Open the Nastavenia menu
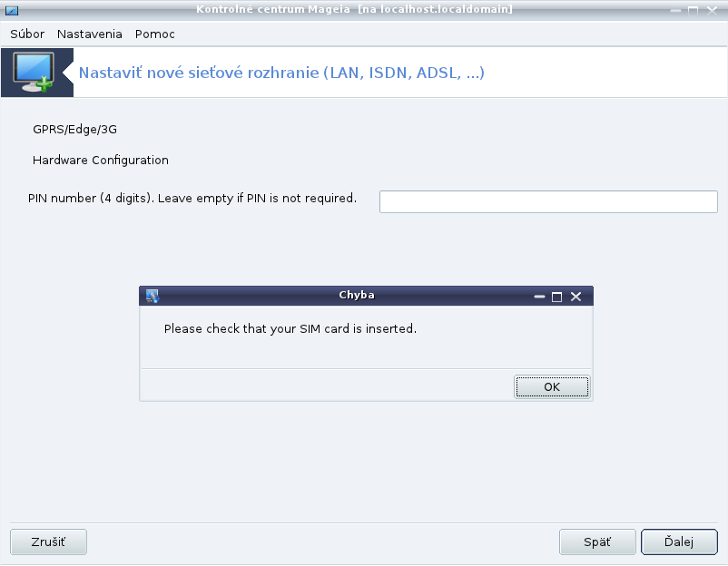The height and width of the screenshot is (566, 728). click(x=90, y=34)
